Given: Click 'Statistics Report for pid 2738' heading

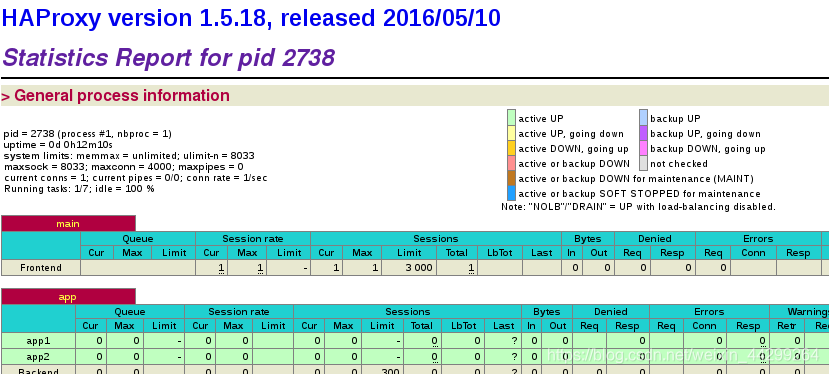Looking at the screenshot, I should 169,57.
